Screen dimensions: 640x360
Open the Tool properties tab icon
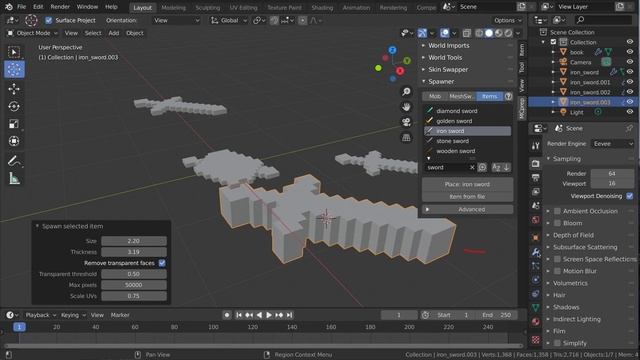pyautogui.click(x=536, y=146)
